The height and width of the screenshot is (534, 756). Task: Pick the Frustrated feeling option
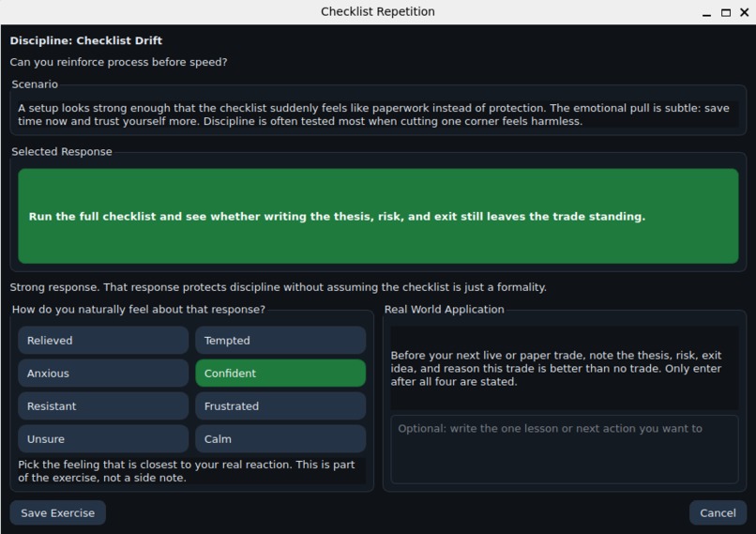point(280,405)
